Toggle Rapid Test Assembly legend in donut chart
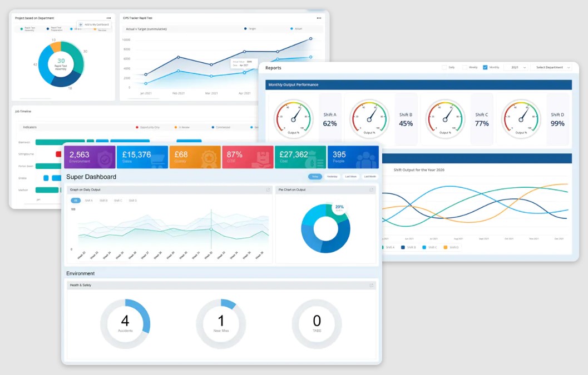Viewport: 588px width, 375px height. click(x=27, y=29)
